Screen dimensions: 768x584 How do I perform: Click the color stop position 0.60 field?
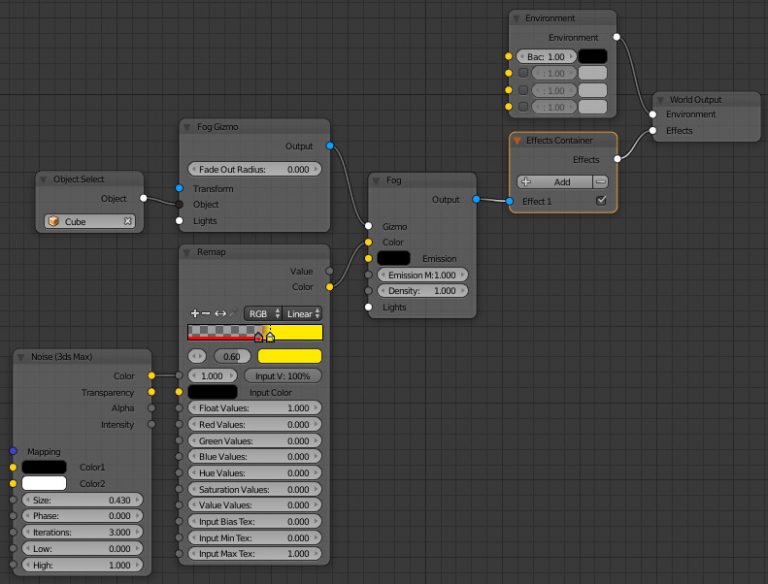tap(232, 356)
